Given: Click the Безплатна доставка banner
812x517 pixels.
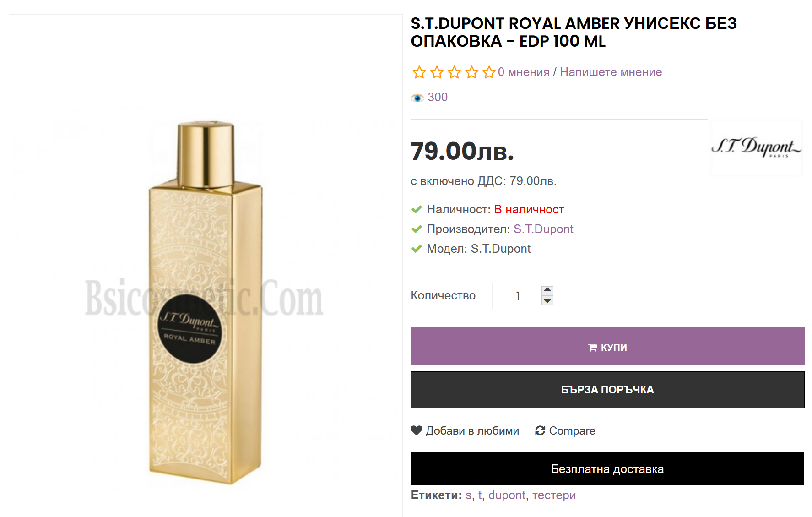Looking at the screenshot, I should coord(607,469).
